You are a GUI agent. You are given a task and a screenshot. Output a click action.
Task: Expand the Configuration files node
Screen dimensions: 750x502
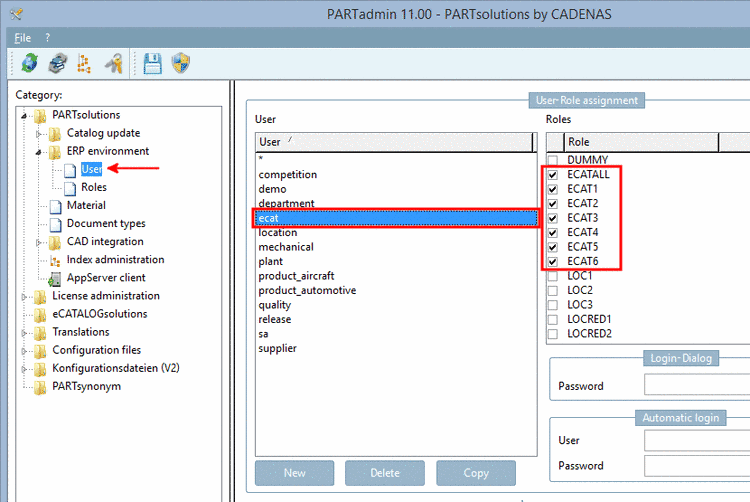tap(24, 351)
